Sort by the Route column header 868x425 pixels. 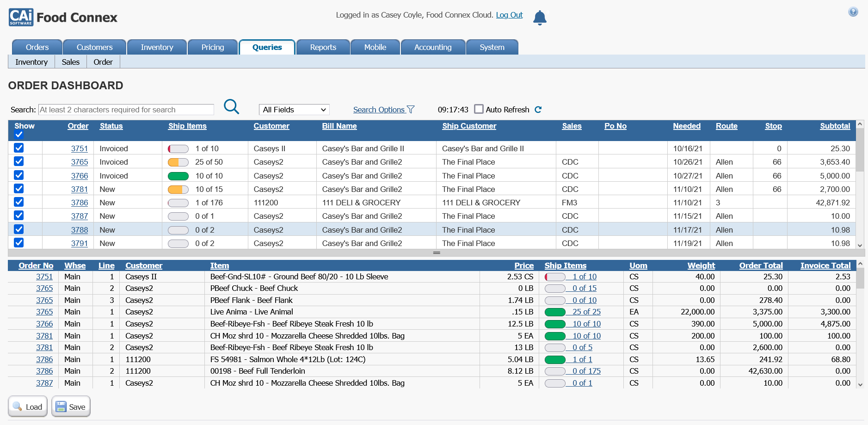(726, 126)
